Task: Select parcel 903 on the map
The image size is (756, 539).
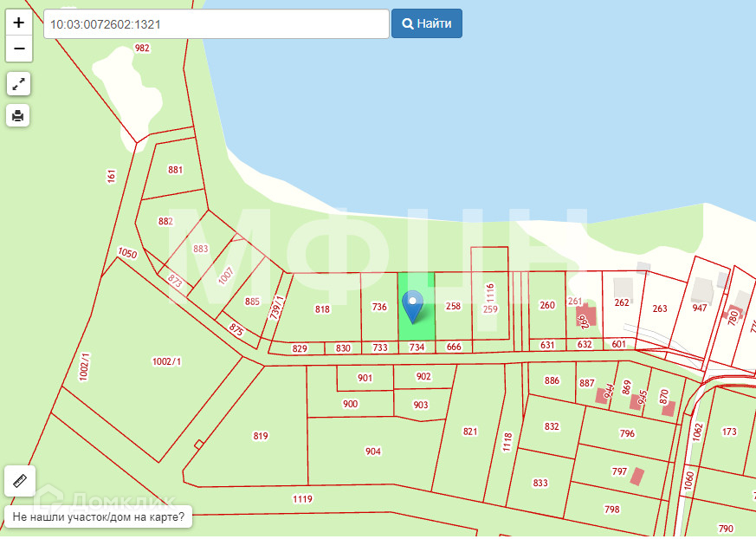Action: 420,405
